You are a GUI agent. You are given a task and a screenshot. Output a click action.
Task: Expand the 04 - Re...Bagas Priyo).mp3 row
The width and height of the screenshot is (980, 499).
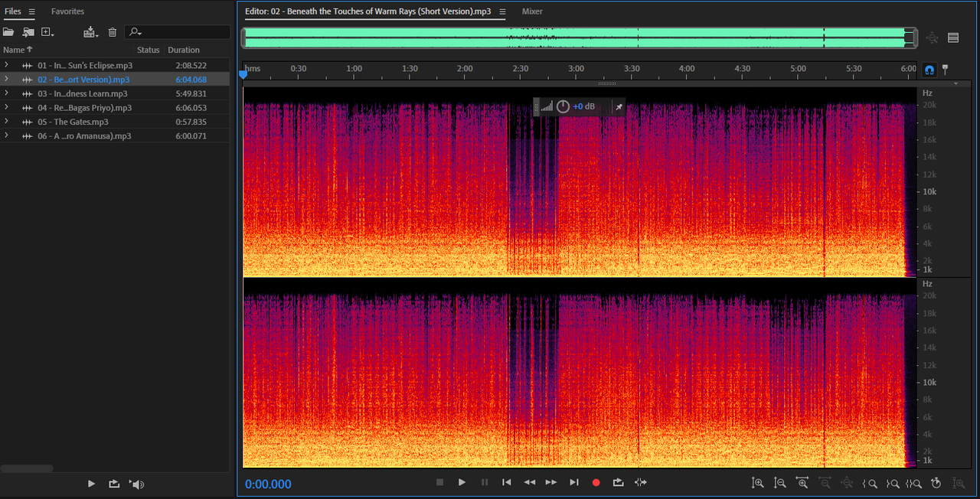pos(6,107)
